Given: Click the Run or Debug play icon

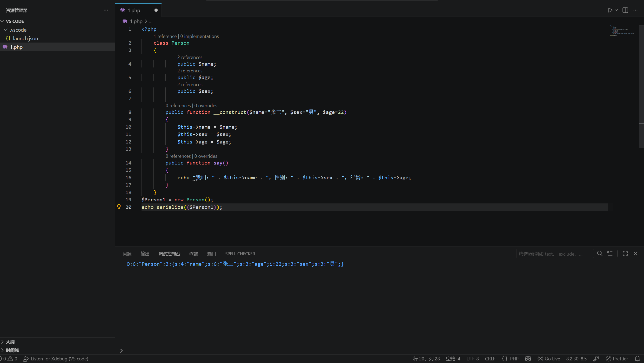Looking at the screenshot, I should pos(610,10).
